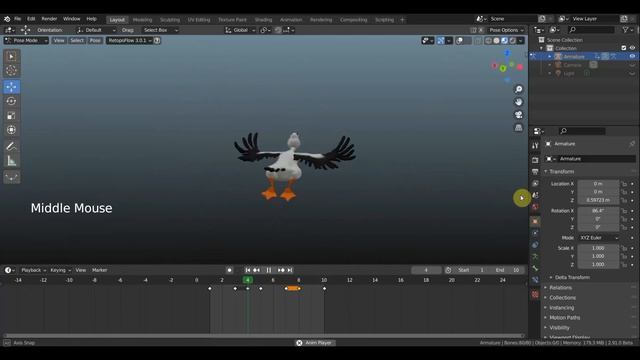Viewport: 640px width, 360px height.
Task: Collapse the Transform panel
Action: (561, 171)
